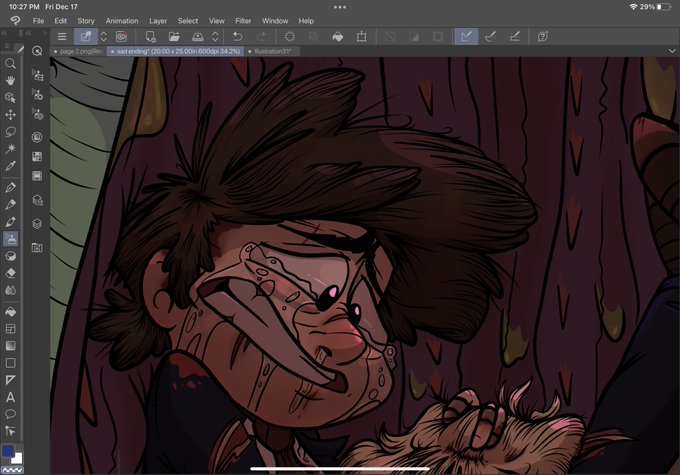Select the Magnifier zoom tool
Image resolution: width=680 pixels, height=475 pixels.
10,63
